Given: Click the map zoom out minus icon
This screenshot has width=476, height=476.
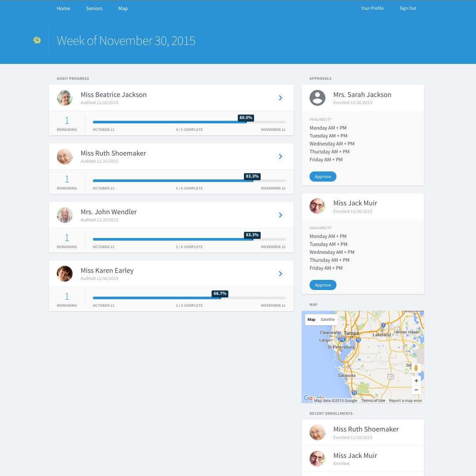Looking at the screenshot, I should click(416, 390).
